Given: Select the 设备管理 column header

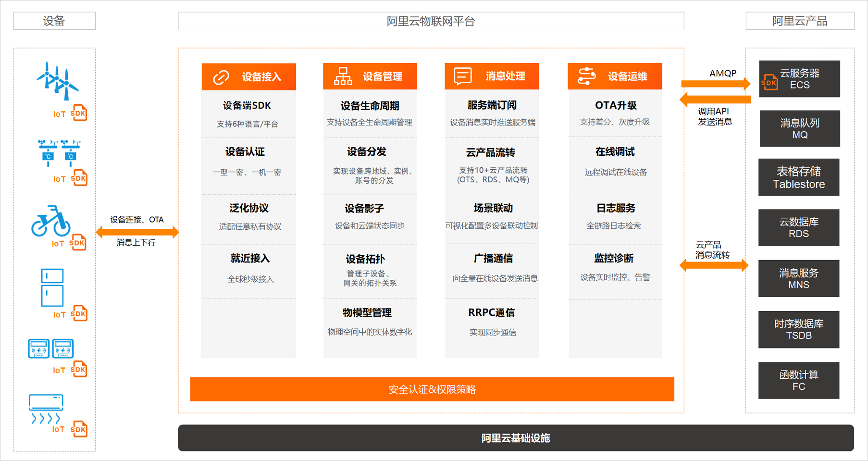Looking at the screenshot, I should (x=370, y=76).
